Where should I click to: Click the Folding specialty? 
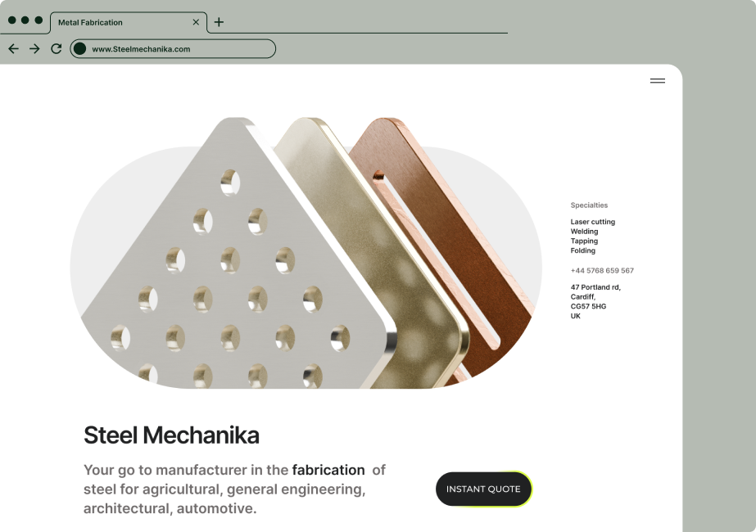click(x=583, y=250)
